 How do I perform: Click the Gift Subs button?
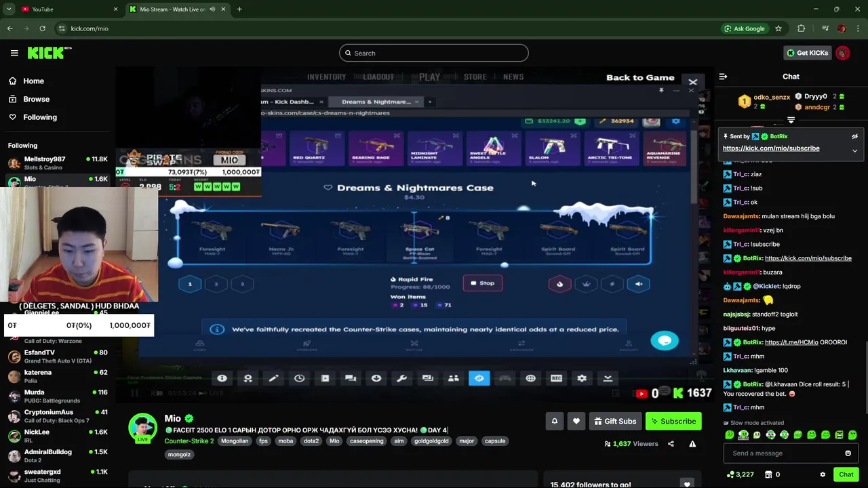tap(615, 421)
